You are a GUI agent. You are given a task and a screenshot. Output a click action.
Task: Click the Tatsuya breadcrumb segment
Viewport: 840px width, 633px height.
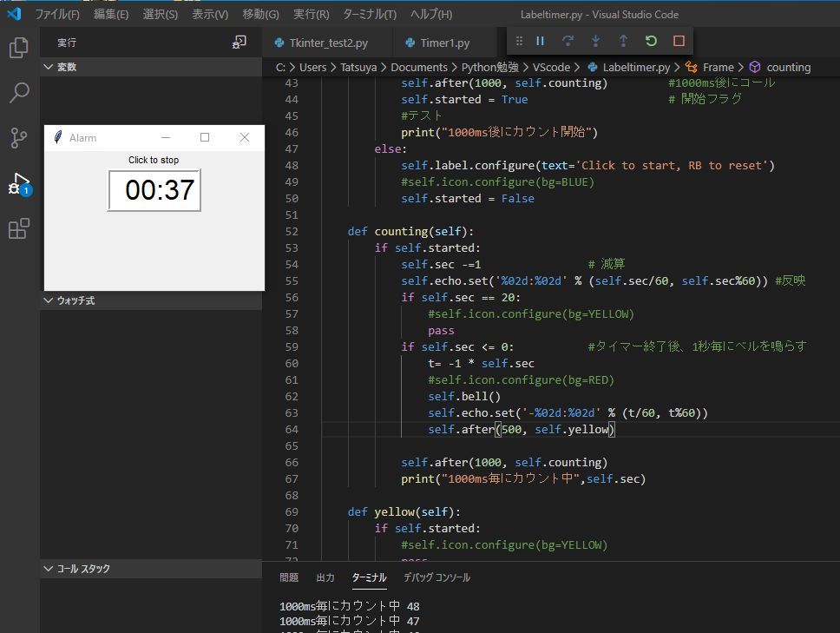tap(358, 68)
